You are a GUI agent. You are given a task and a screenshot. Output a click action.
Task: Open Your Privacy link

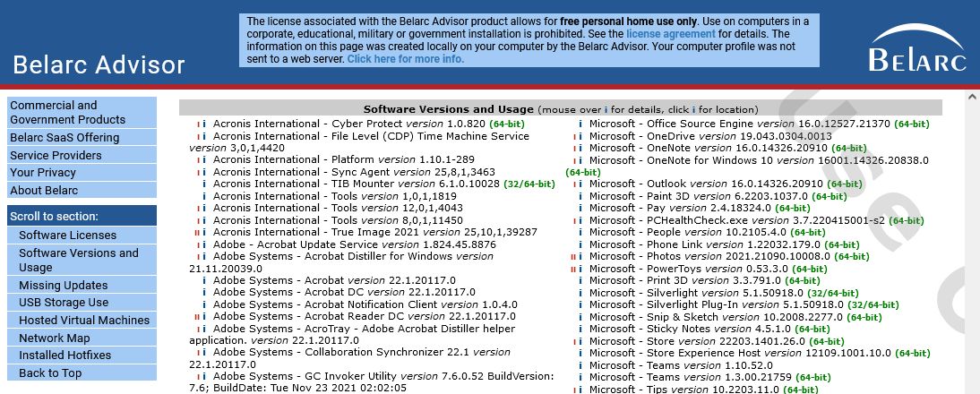coord(82,172)
